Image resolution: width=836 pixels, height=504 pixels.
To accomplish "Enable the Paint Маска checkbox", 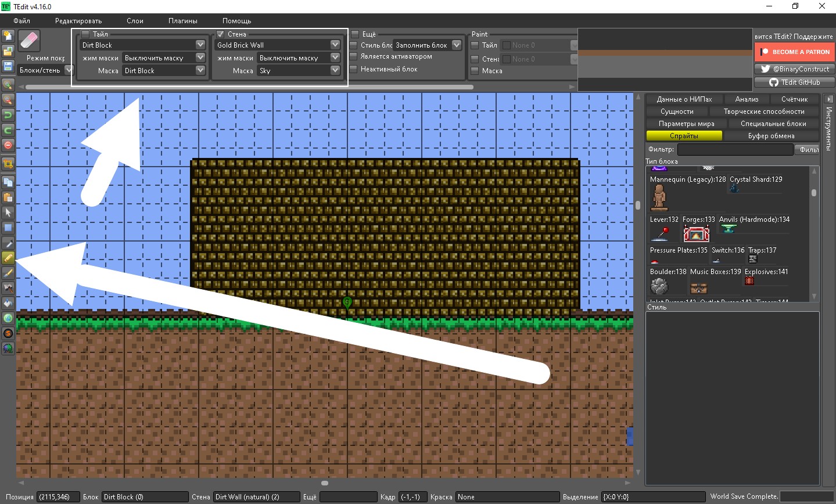I will coord(475,71).
